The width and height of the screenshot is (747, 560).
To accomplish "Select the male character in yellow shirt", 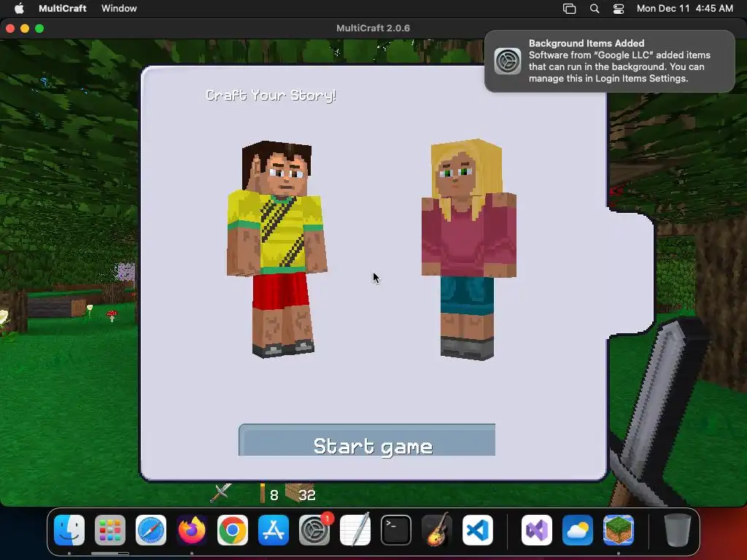I will click(x=276, y=249).
